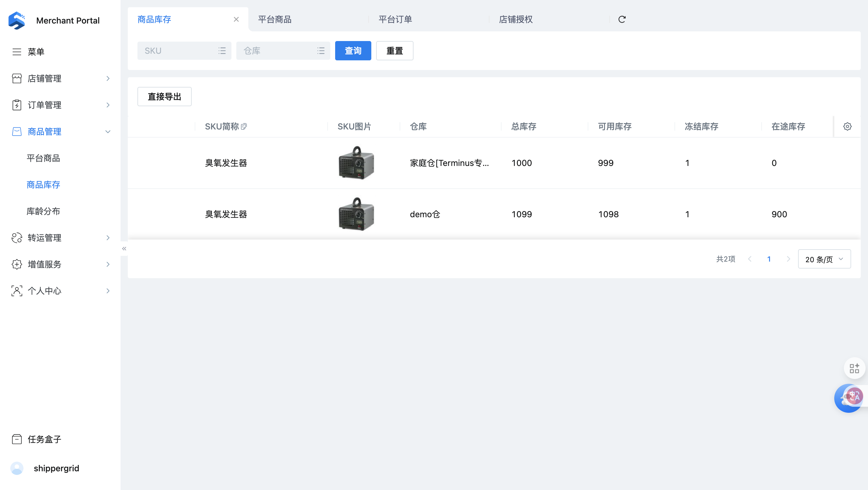Screen dimensions: 868x490
Task: Click the 菜单 hamburger icon
Action: pos(17,52)
